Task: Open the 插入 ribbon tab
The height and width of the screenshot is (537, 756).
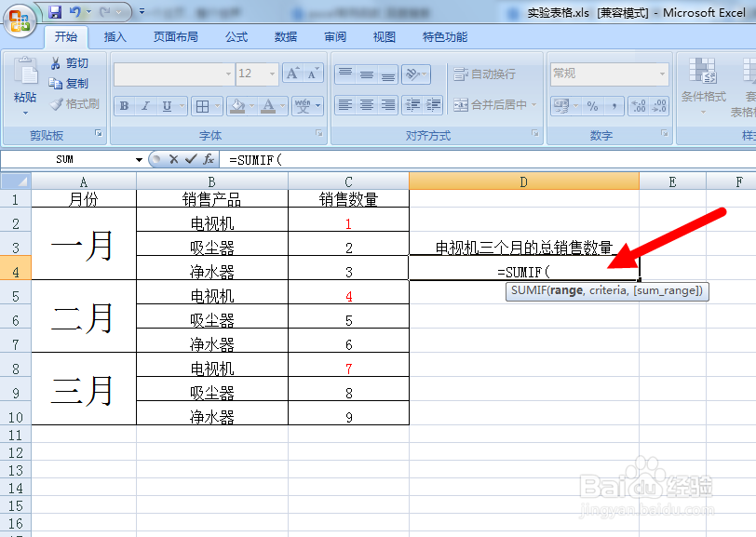Action: (115, 37)
